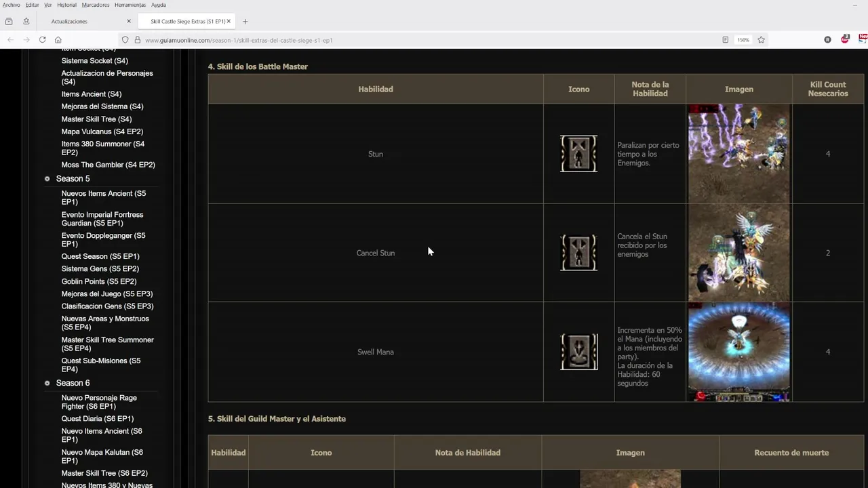Open Quest Diaria (S6 EP1) link
Screen dimensions: 868x488
click(x=98, y=419)
